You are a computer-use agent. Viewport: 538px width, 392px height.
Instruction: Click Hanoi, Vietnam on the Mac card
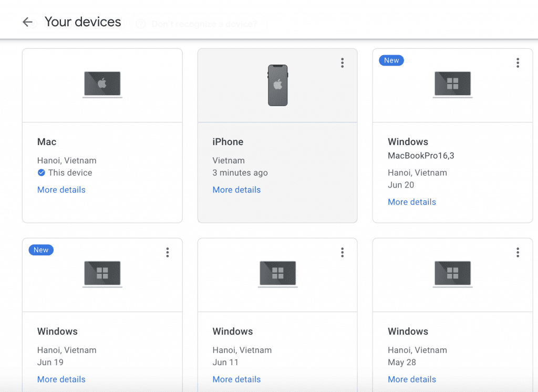pyautogui.click(x=67, y=161)
